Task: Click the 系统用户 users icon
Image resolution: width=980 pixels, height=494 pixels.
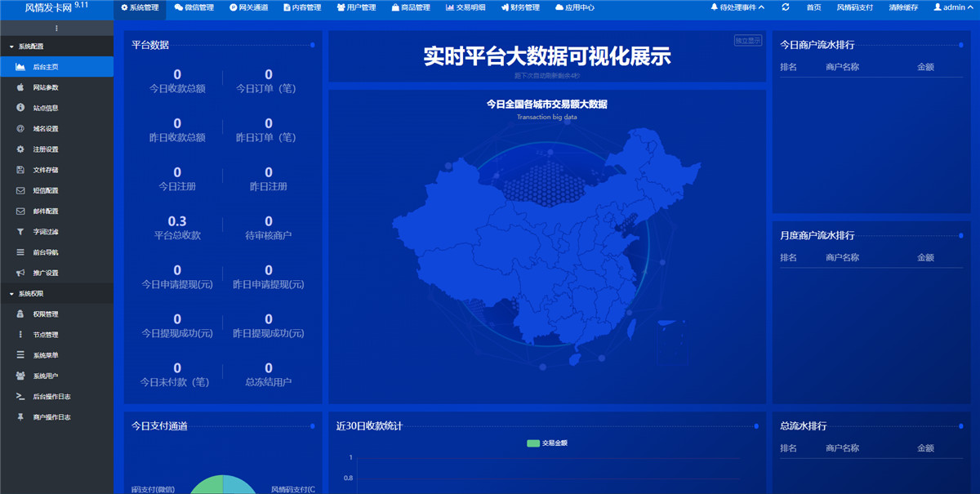Action: click(20, 376)
